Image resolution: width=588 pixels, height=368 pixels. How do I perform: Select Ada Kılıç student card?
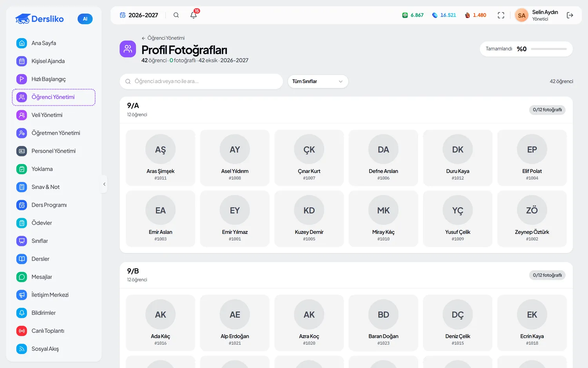(160, 323)
